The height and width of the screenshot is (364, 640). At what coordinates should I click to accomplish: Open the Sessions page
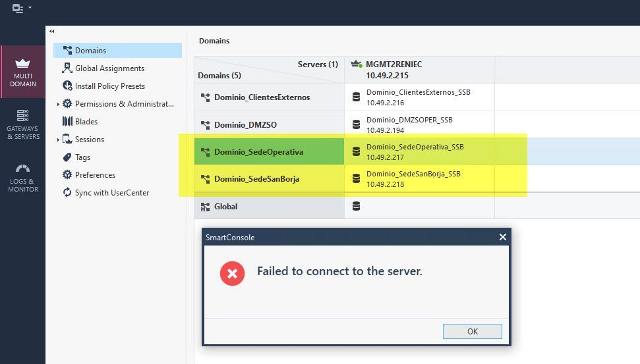click(x=90, y=140)
